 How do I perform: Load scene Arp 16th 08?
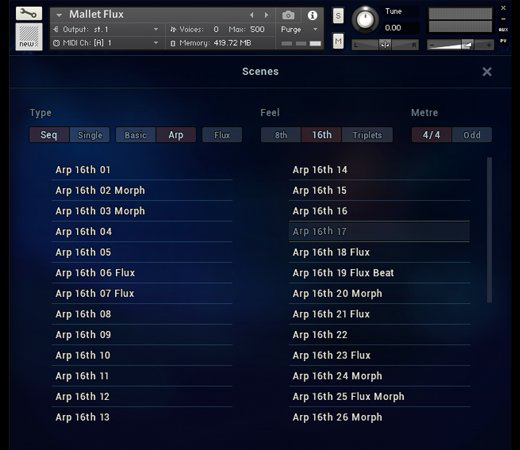tap(142, 314)
